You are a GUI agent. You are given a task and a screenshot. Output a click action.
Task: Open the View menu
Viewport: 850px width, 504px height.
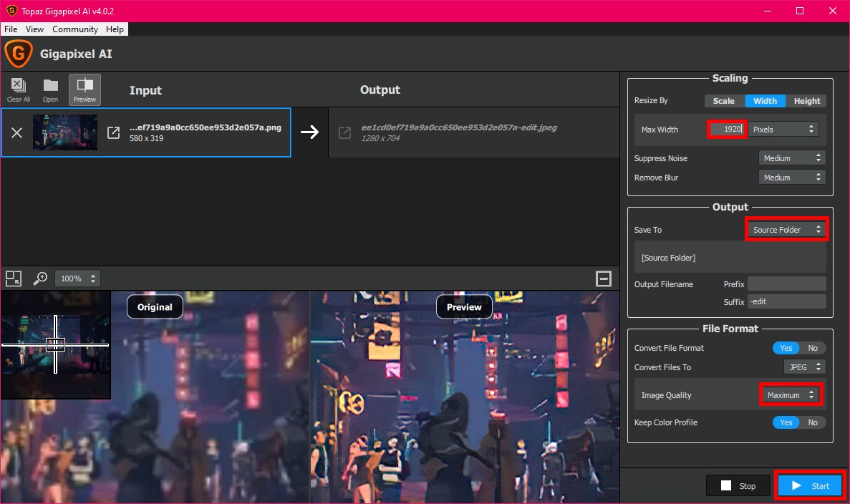click(34, 29)
